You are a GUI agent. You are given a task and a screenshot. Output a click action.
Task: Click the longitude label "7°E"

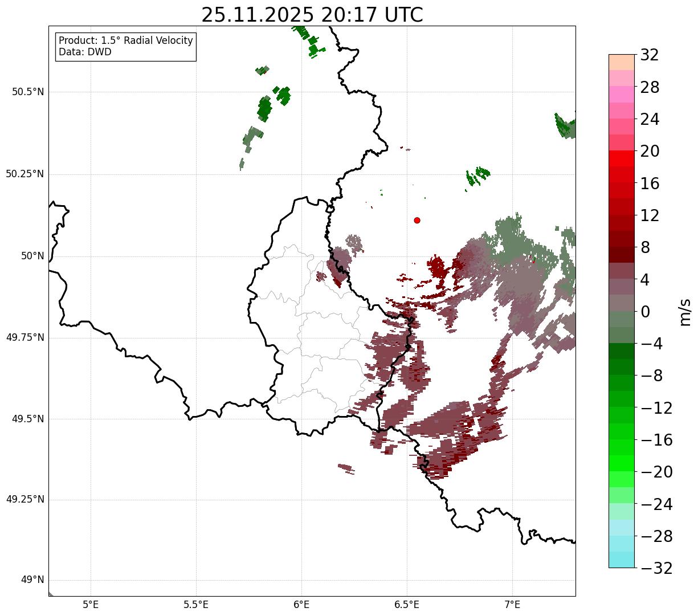click(513, 605)
